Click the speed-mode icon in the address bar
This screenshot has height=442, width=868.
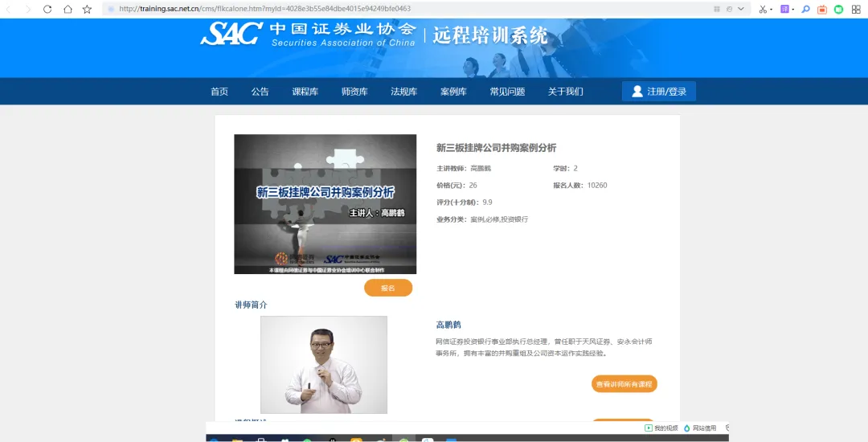729,9
